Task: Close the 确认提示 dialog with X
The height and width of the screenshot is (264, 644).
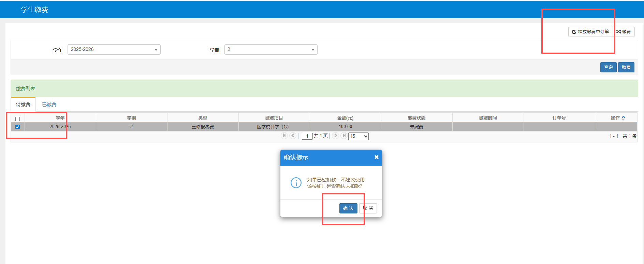Action: 376,157
